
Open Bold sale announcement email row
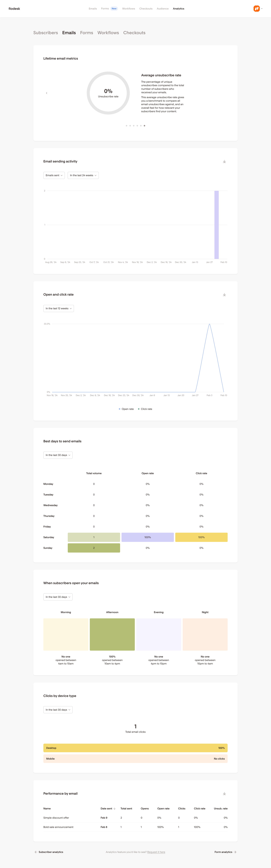tap(135, 827)
